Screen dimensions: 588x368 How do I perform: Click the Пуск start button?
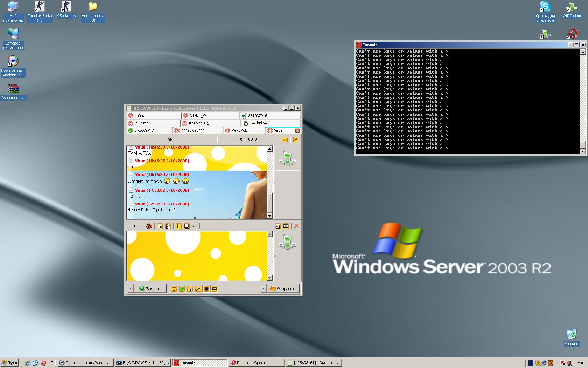coord(9,363)
